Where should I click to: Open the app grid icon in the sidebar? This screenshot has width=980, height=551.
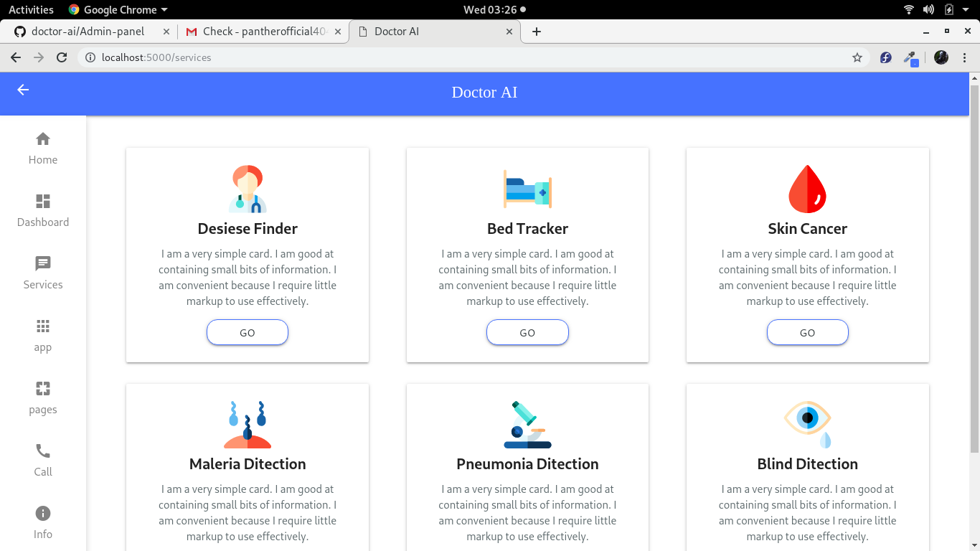(43, 326)
